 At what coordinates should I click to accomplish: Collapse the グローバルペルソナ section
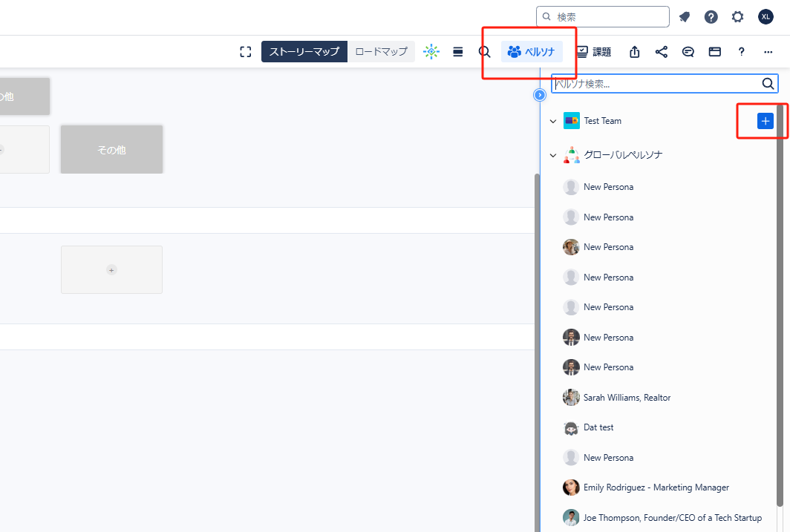(x=552, y=156)
